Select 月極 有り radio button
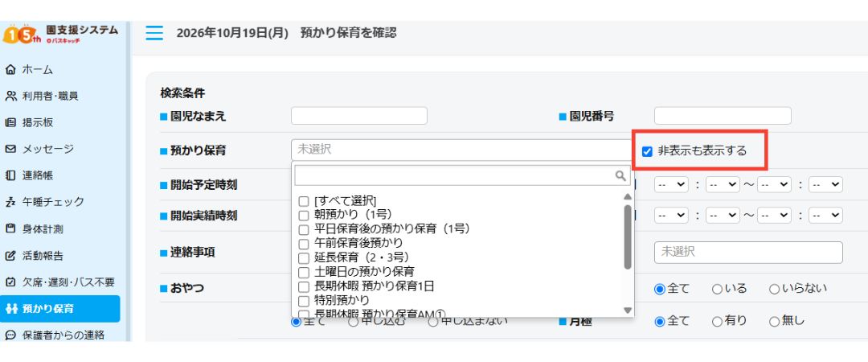868x362 pixels. pyautogui.click(x=717, y=321)
